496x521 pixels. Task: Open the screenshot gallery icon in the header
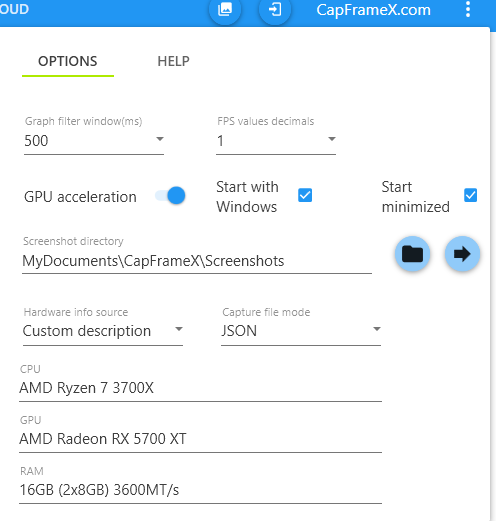(225, 9)
